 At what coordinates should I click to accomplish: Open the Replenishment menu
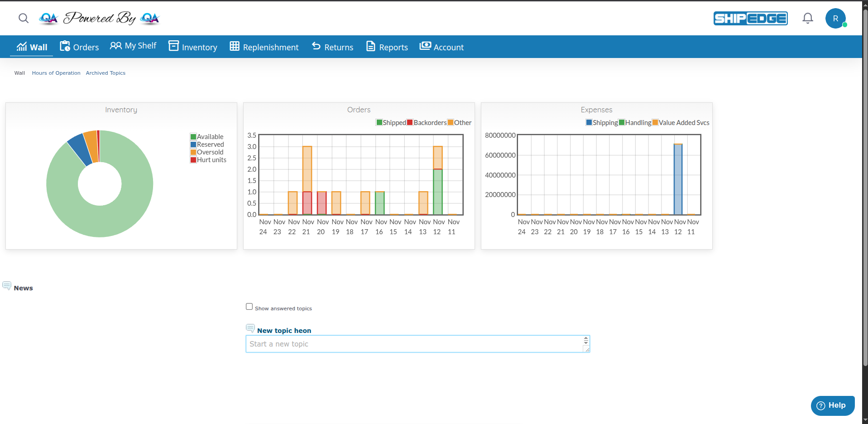click(264, 47)
